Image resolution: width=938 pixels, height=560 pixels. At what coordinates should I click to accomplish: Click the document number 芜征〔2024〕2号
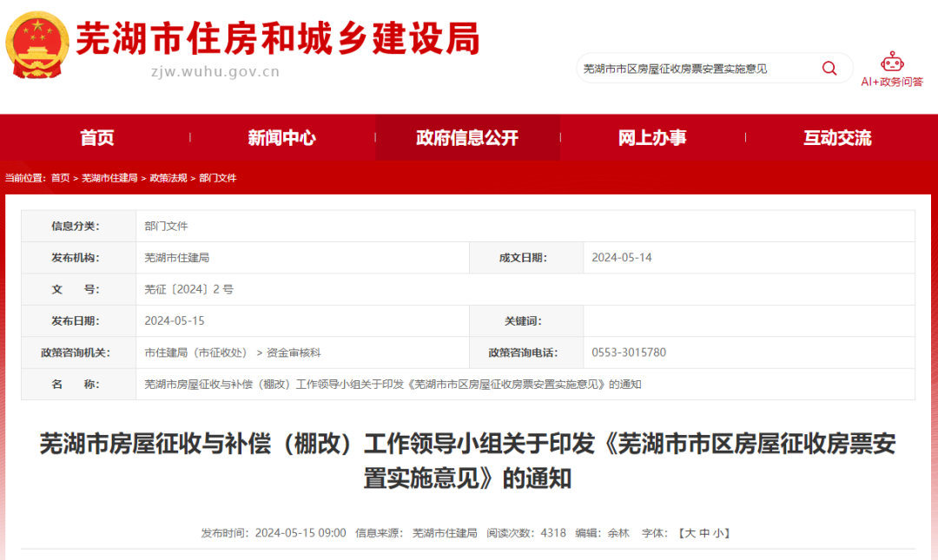pyautogui.click(x=189, y=289)
